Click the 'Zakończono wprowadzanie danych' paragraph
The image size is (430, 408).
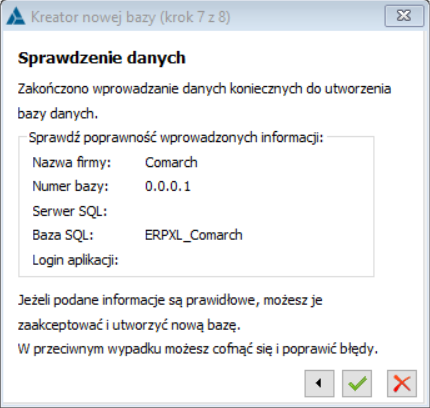(204, 101)
